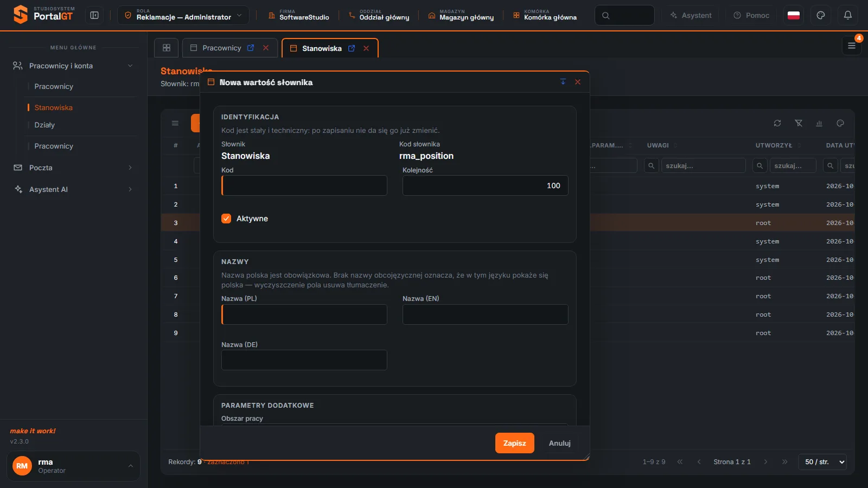Open the theme palette icon
Image resolution: width=868 pixels, height=488 pixels.
[821, 15]
